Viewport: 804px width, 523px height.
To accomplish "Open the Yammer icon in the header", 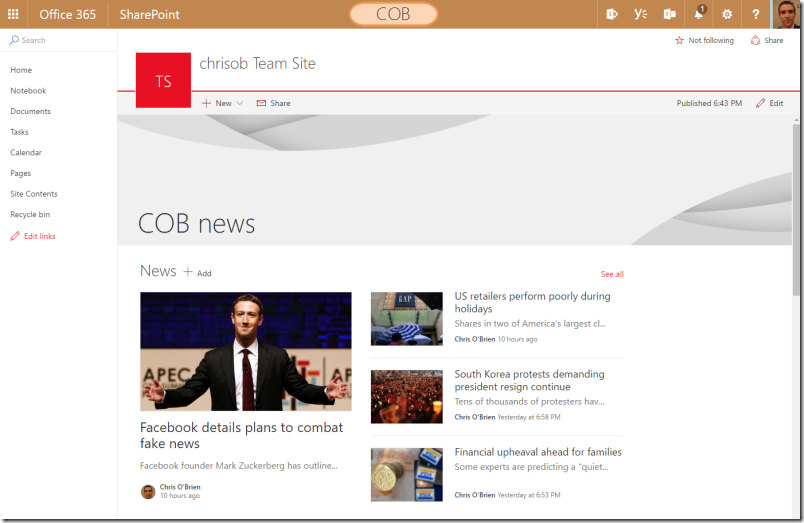I will (x=640, y=14).
